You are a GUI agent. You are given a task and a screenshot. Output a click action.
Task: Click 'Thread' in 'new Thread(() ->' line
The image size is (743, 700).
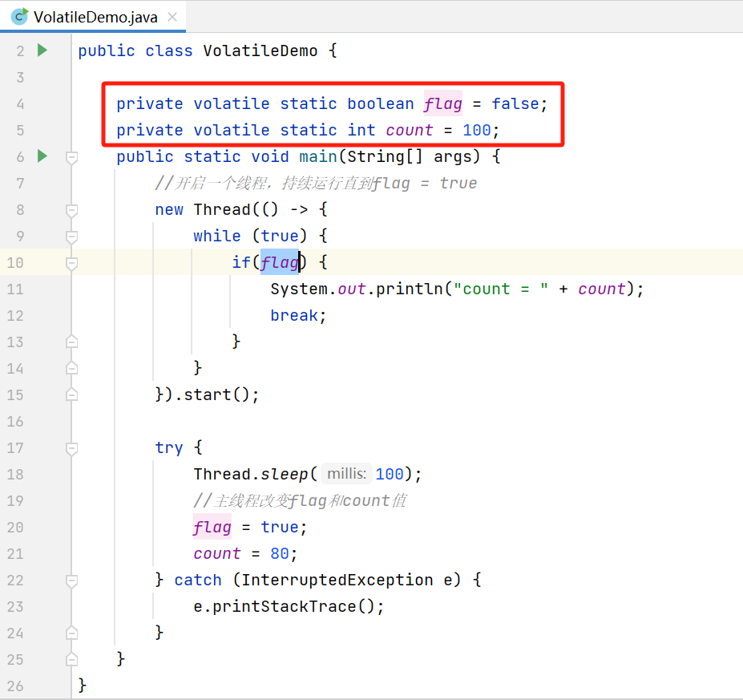click(222, 209)
